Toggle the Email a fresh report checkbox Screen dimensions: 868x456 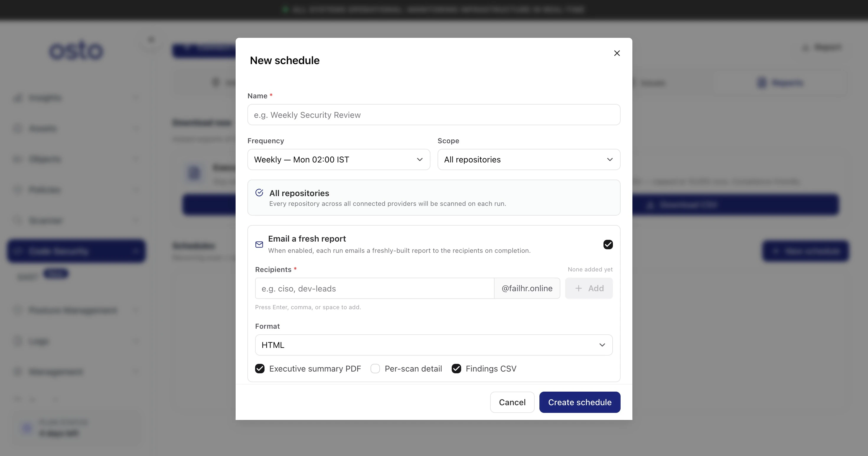point(608,244)
